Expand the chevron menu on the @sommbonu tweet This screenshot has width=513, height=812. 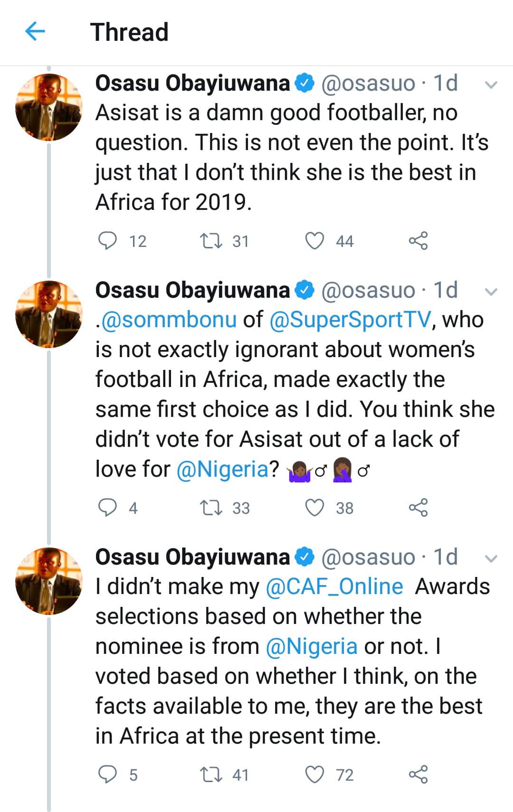(x=491, y=292)
